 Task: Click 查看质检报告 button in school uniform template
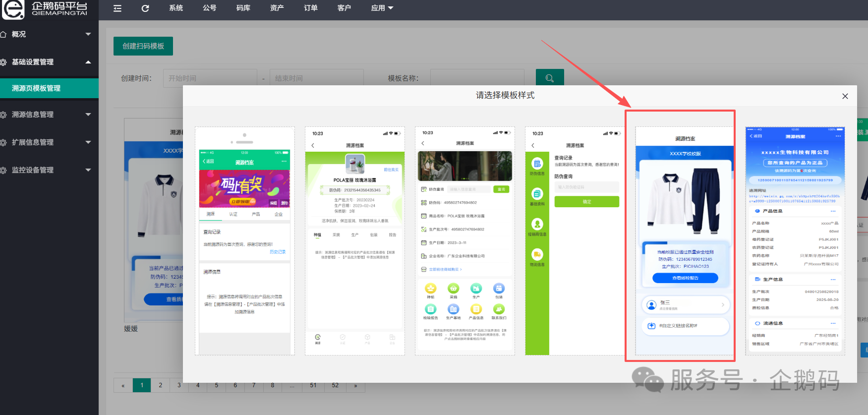685,278
